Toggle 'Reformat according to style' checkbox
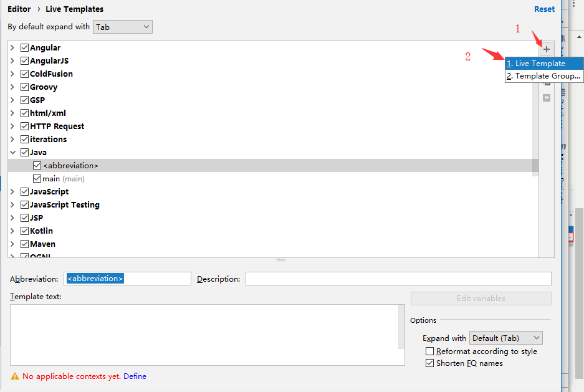 tap(429, 351)
